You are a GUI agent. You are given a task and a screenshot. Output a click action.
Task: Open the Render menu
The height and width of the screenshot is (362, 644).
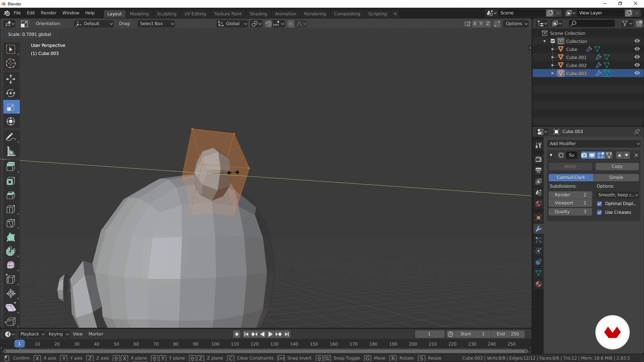pos(49,13)
